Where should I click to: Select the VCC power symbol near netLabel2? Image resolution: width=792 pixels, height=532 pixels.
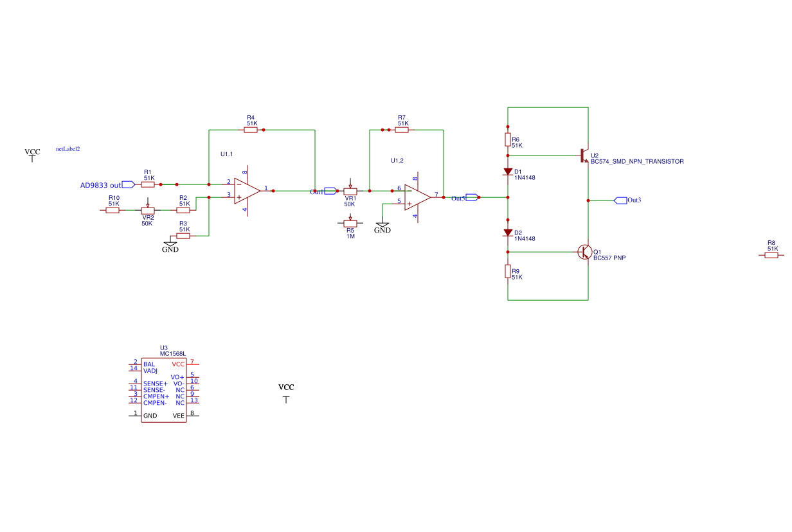tap(32, 157)
